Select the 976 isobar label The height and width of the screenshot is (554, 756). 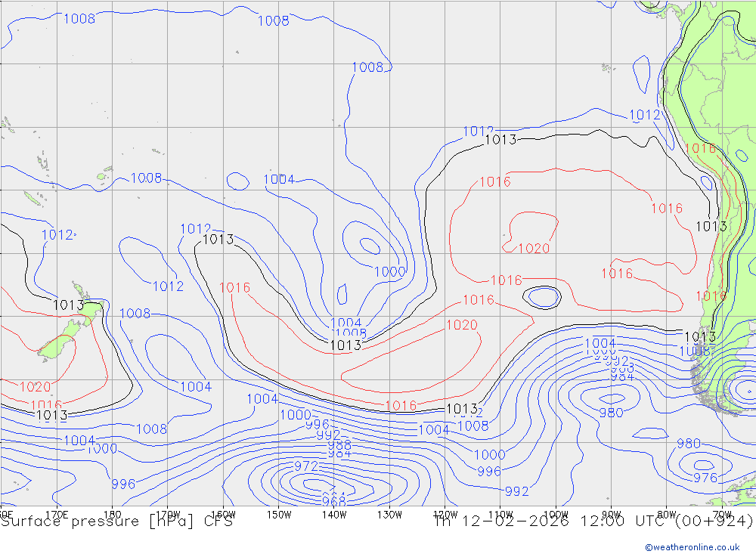[x=705, y=478]
